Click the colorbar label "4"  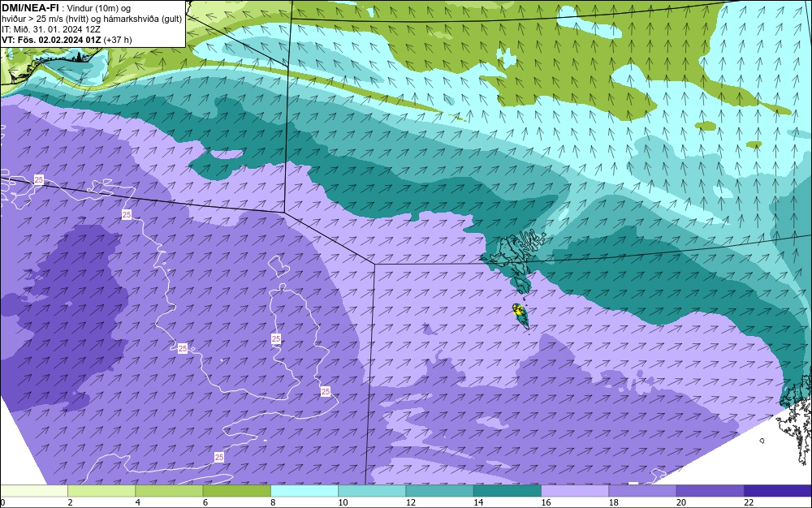138,502
